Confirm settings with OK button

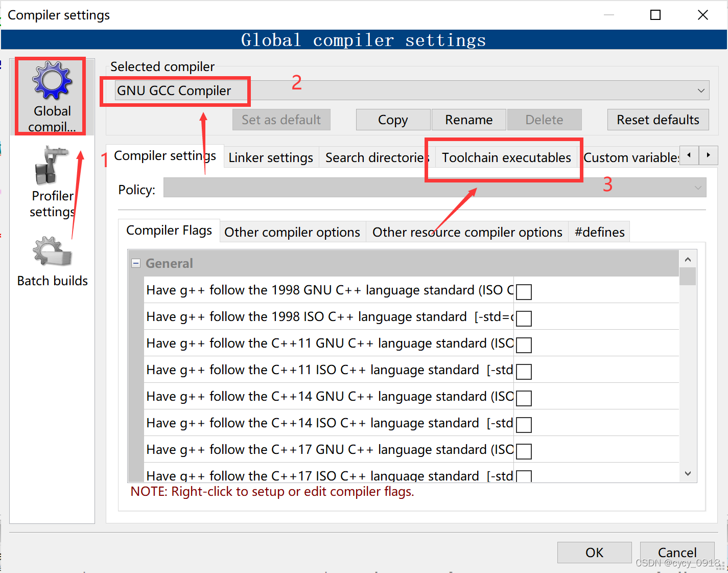(595, 553)
